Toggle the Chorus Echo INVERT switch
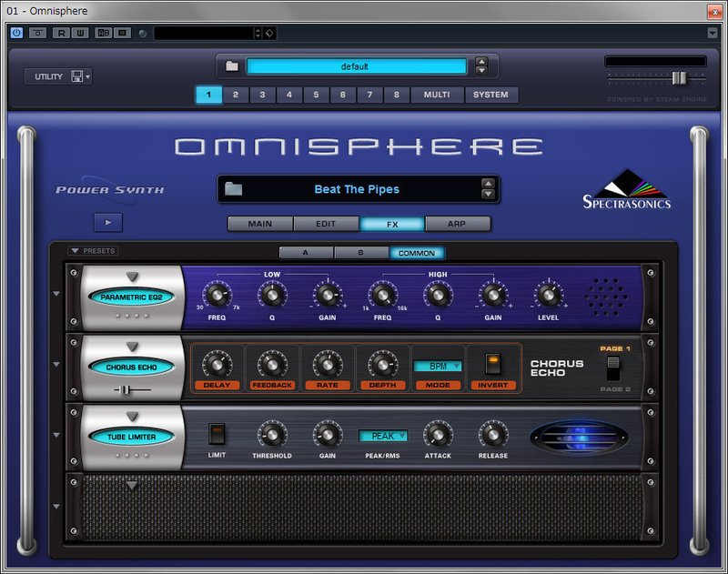 [x=492, y=364]
